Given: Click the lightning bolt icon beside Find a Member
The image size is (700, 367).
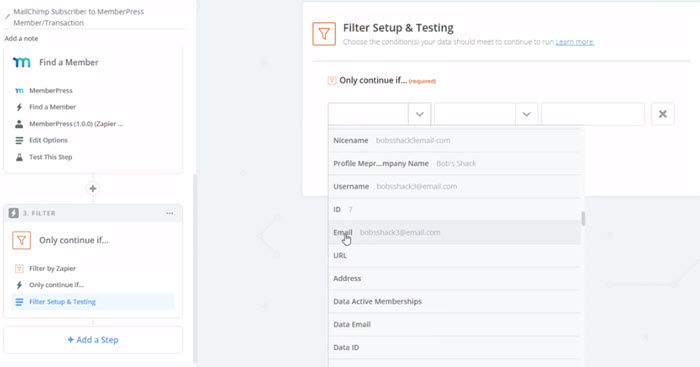Looking at the screenshot, I should pos(19,107).
